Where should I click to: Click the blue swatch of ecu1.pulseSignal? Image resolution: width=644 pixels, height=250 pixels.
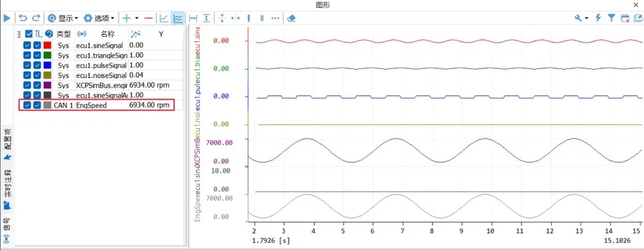(x=47, y=65)
